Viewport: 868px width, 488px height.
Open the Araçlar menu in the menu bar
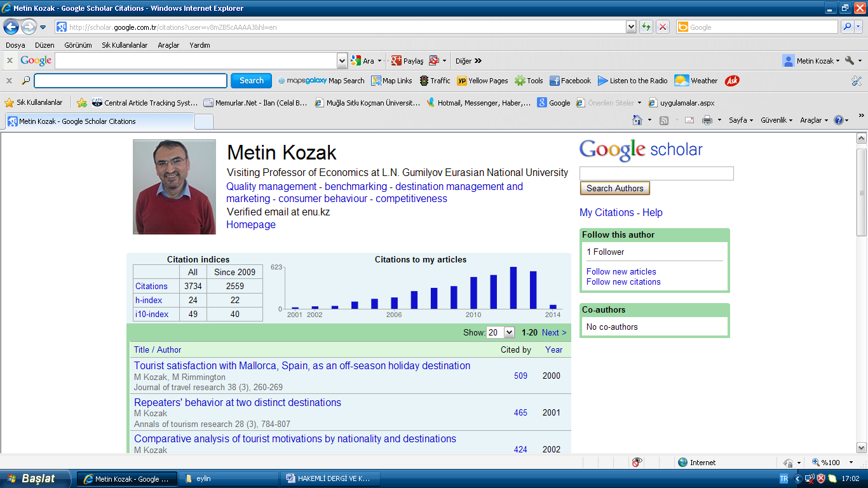pos(168,45)
